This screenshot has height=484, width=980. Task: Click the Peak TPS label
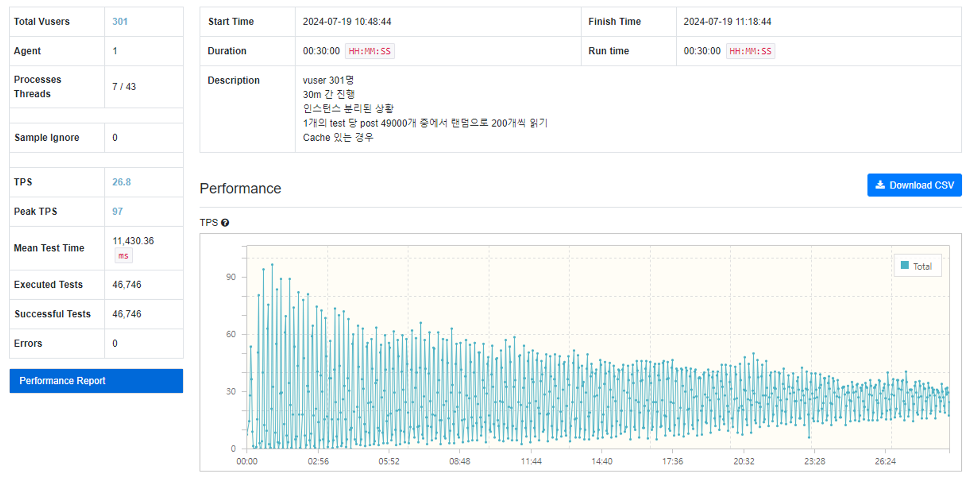(35, 211)
